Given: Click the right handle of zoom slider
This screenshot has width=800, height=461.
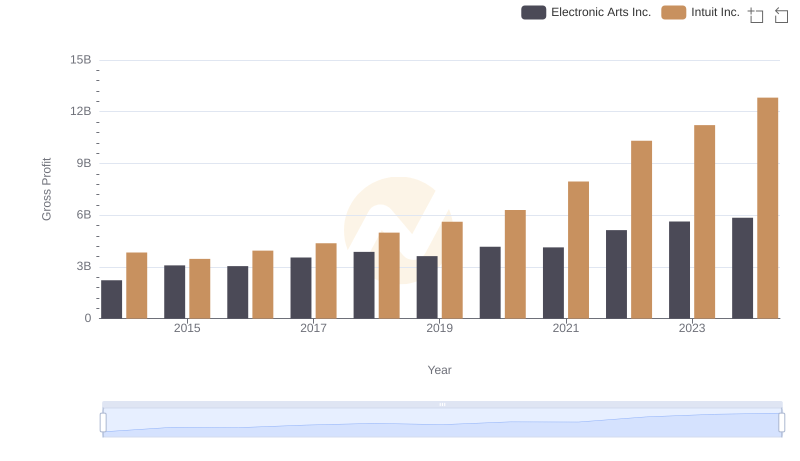Looking at the screenshot, I should coord(781,423).
